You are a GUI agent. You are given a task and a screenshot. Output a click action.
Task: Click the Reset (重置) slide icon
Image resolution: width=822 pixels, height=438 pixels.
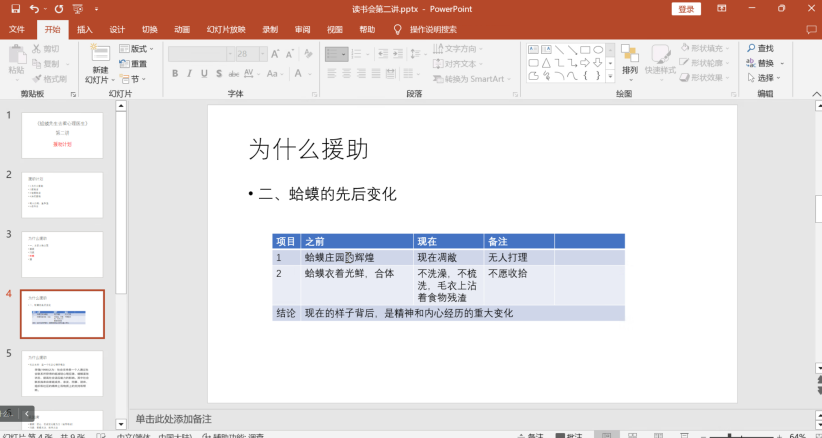click(125, 64)
